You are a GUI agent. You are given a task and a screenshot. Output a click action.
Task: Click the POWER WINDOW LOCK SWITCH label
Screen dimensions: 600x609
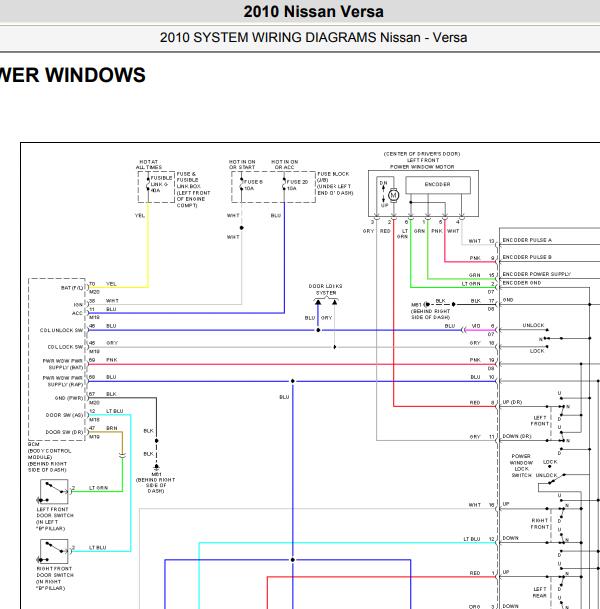click(521, 466)
